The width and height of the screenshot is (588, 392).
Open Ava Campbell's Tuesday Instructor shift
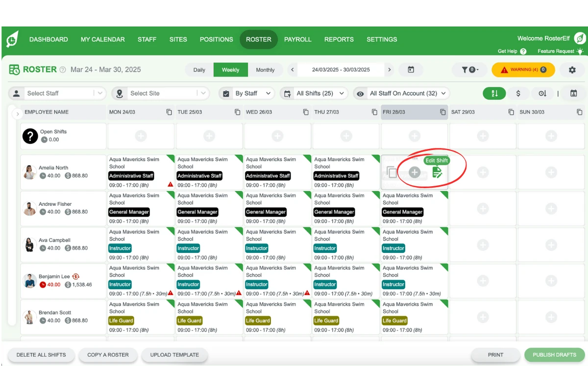point(209,245)
